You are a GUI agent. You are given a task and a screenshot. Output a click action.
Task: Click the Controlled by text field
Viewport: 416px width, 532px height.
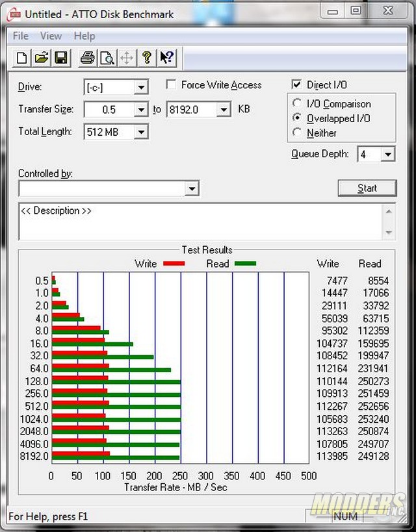102,188
